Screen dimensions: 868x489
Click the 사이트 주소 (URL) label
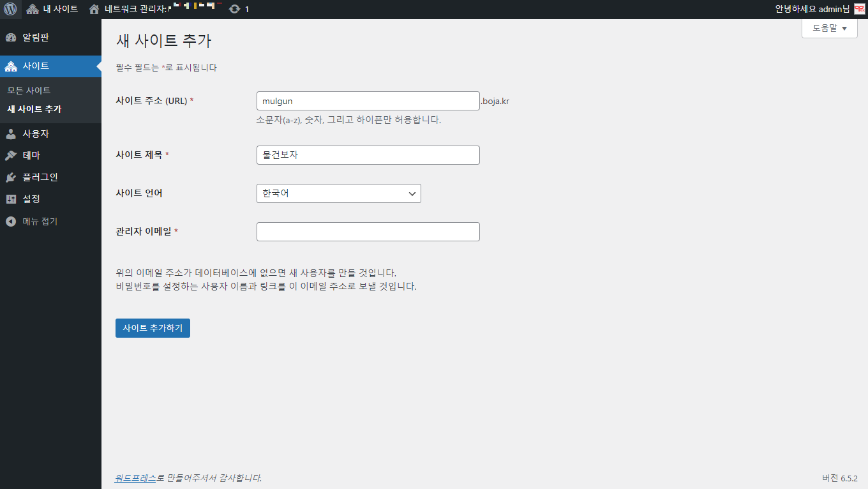pyautogui.click(x=154, y=101)
